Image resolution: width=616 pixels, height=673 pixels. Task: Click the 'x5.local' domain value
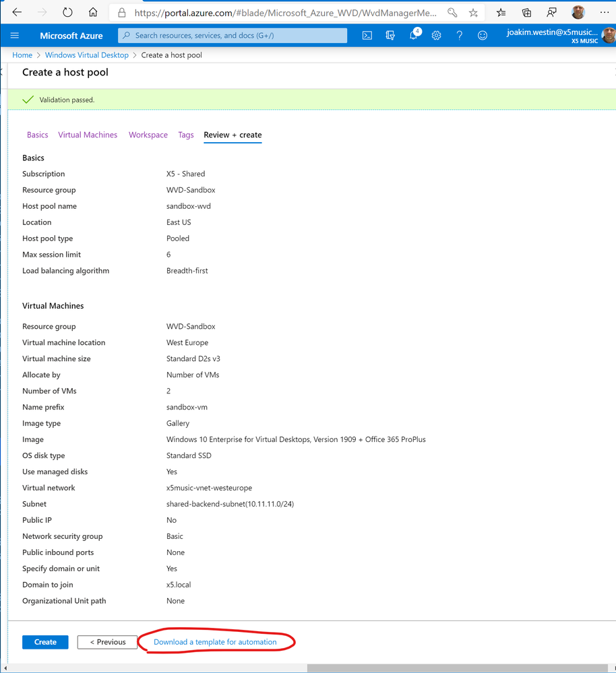pyautogui.click(x=179, y=585)
